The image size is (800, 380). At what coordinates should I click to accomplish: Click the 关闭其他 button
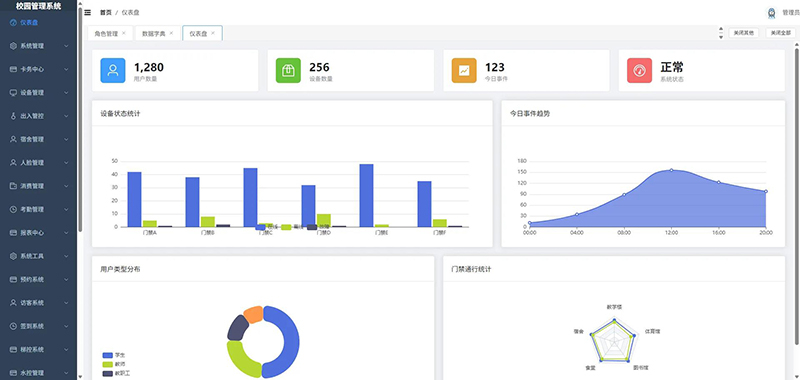tap(743, 33)
